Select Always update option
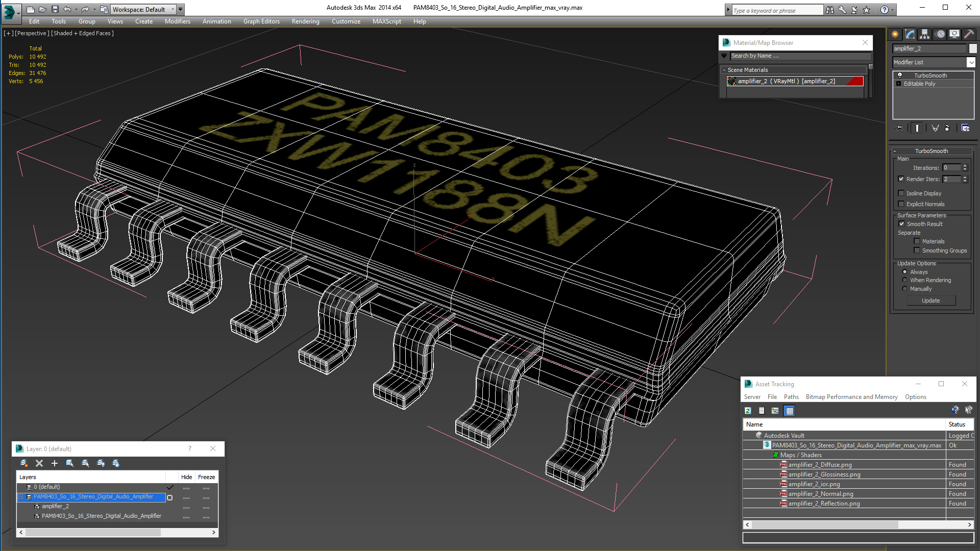980x551 pixels. (x=905, y=272)
